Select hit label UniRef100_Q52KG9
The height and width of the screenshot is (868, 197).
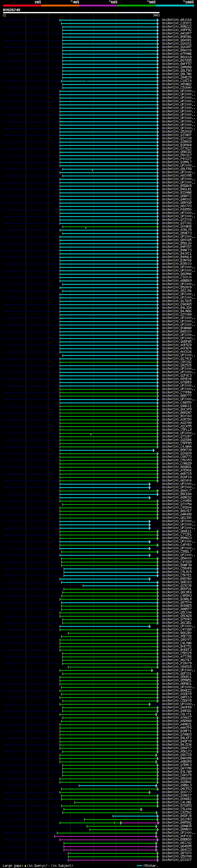[x=177, y=131]
